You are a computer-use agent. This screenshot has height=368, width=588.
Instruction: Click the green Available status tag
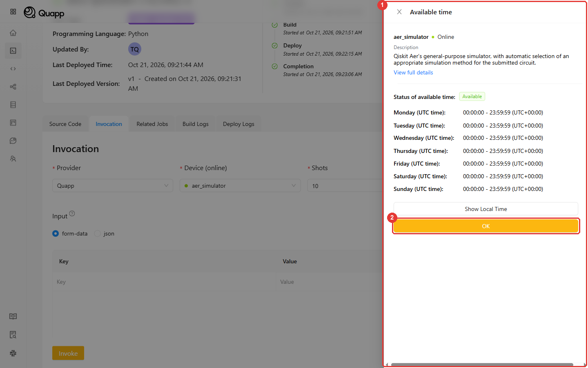click(472, 96)
